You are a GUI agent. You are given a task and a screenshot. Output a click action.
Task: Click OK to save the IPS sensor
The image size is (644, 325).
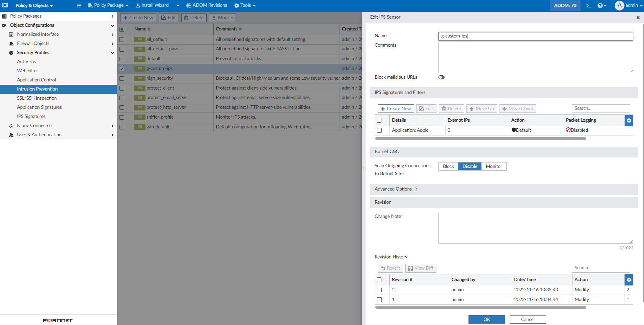pos(486,319)
